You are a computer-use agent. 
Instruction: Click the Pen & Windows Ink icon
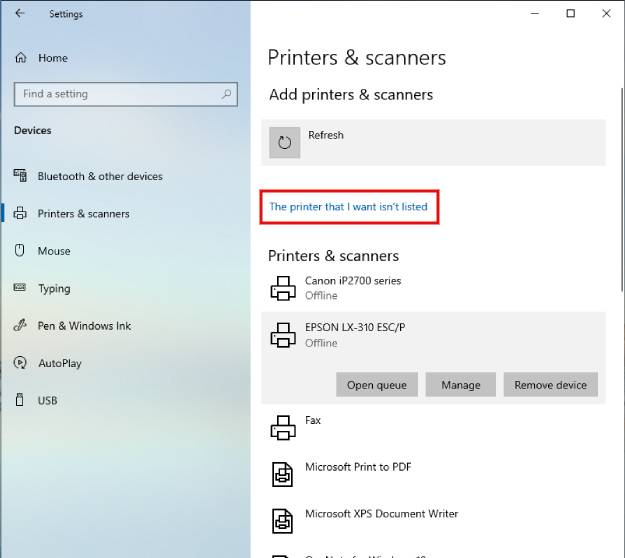point(20,325)
